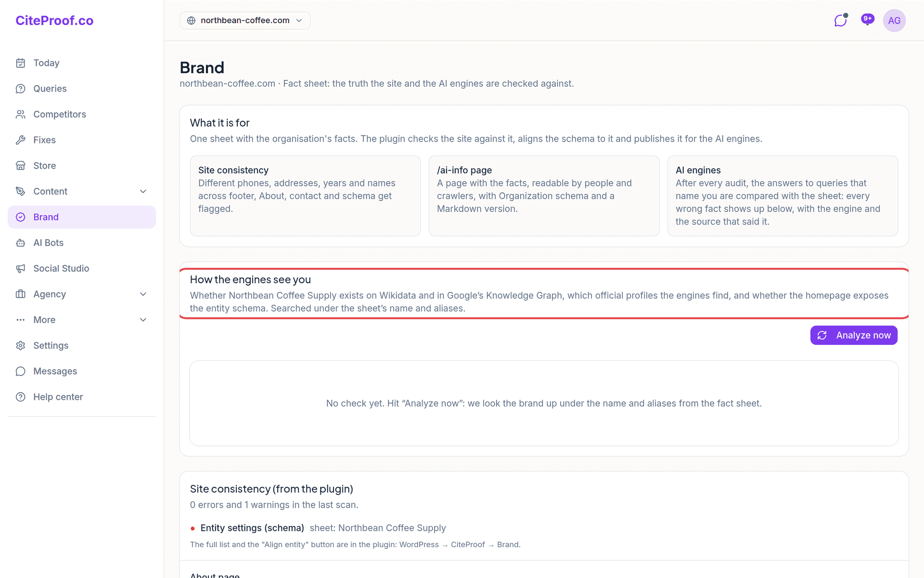
Task: Click the Today calendar icon
Action: [21, 63]
